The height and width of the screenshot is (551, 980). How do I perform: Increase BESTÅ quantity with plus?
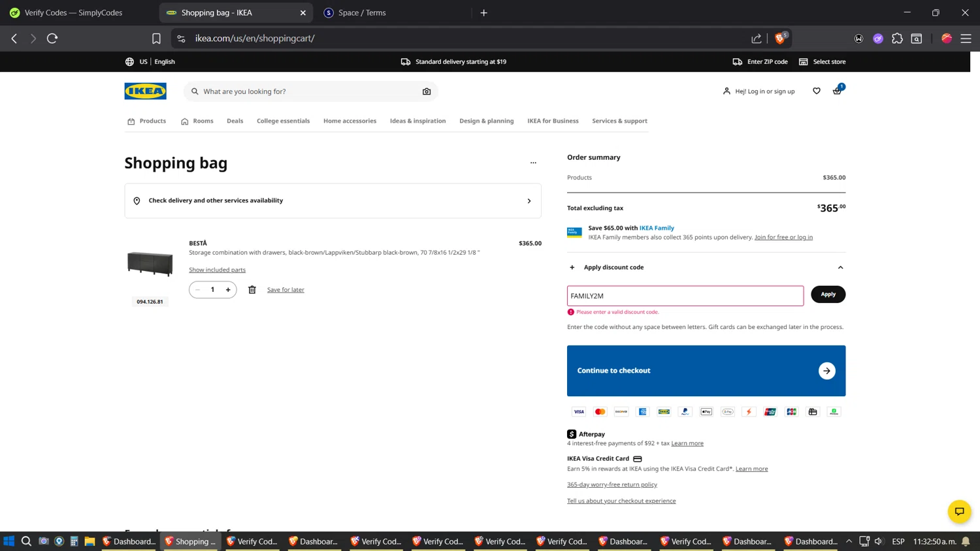(x=228, y=290)
